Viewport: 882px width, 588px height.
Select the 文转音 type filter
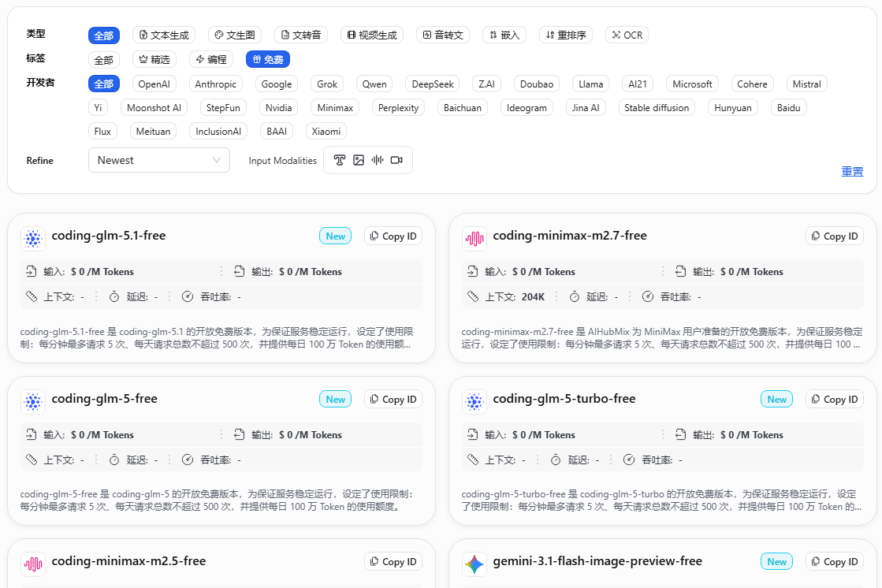coord(301,35)
